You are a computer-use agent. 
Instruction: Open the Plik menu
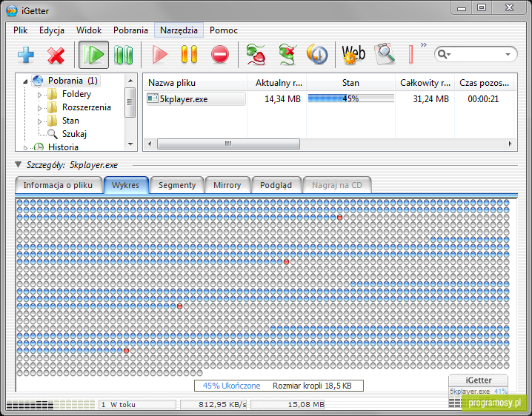point(20,30)
